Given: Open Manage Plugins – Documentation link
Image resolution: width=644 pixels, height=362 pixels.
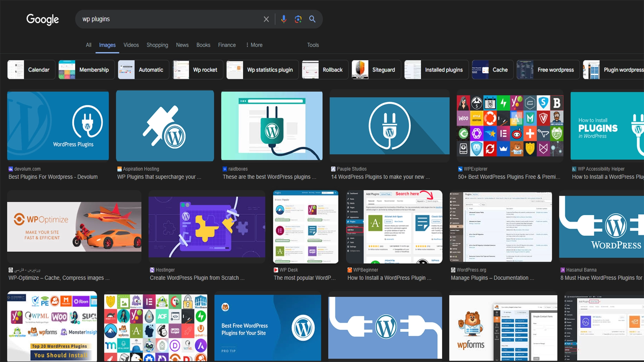Looking at the screenshot, I should tap(492, 278).
